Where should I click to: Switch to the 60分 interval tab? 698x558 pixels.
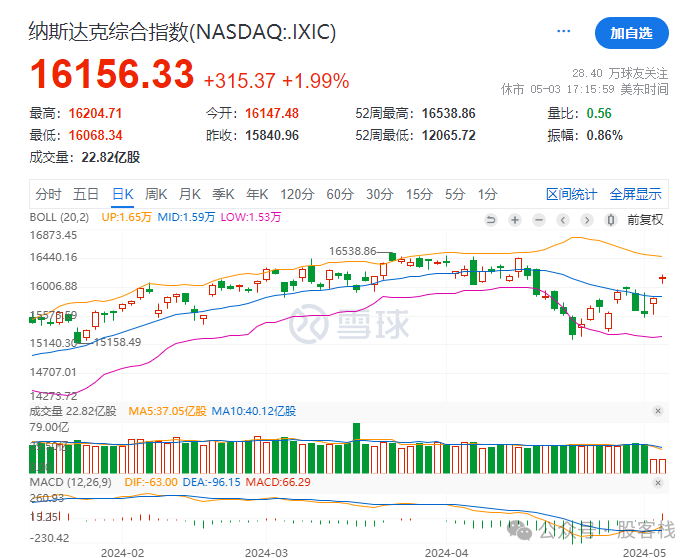[340, 194]
